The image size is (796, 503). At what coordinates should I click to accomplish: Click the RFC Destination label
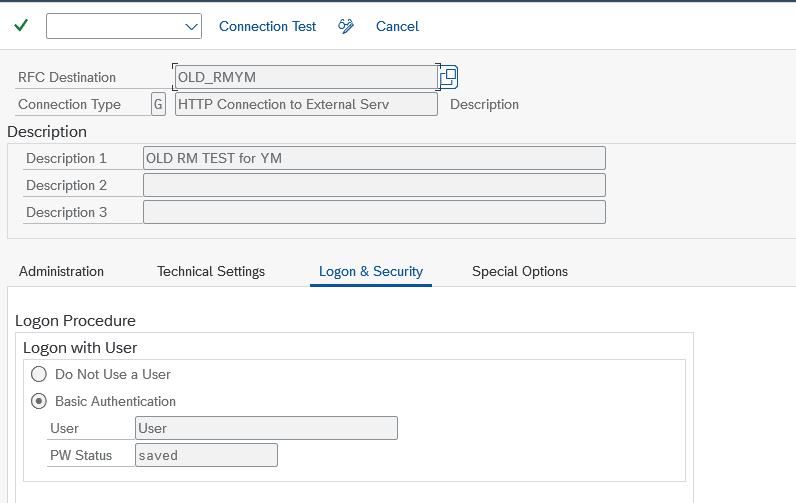[67, 77]
